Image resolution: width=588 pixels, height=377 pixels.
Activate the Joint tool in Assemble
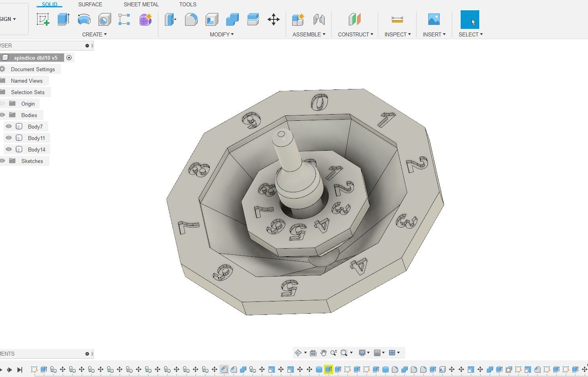(319, 19)
